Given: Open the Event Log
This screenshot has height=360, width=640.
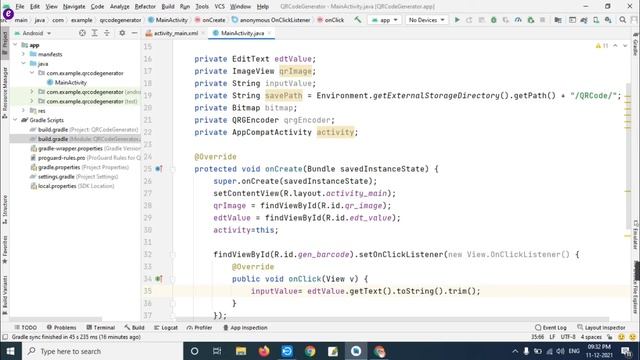Looking at the screenshot, I should [x=550, y=327].
